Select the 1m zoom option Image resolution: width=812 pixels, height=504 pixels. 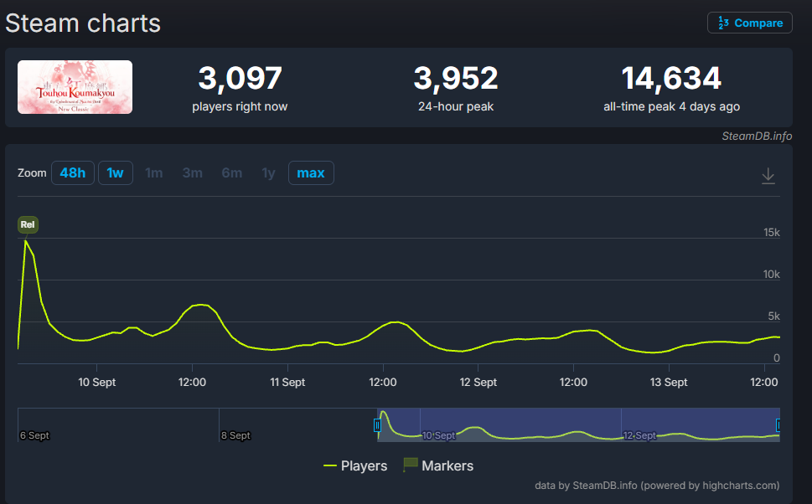(154, 172)
